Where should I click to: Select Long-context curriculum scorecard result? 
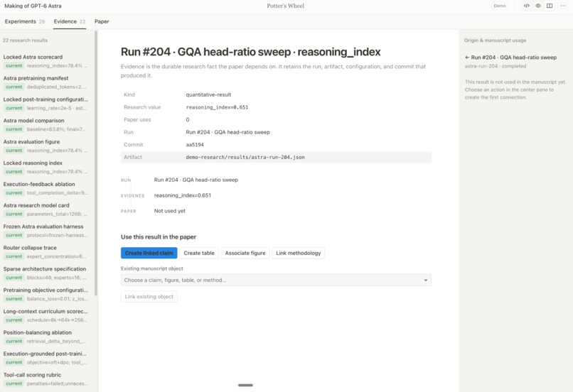coord(45,315)
